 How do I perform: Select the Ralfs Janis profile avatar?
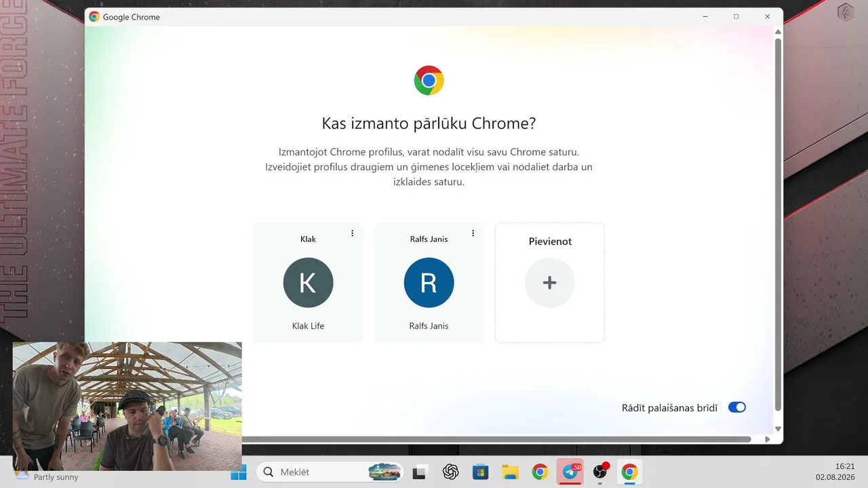pyautogui.click(x=429, y=283)
